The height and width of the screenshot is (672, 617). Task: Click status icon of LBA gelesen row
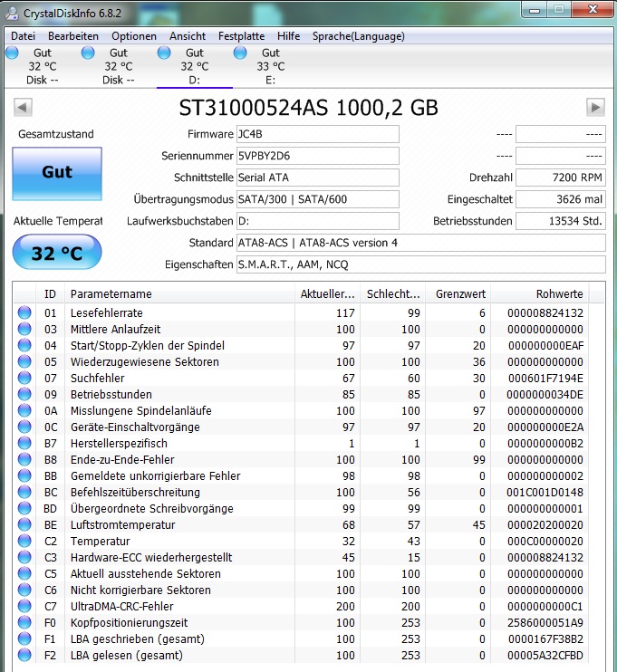pos(24,655)
